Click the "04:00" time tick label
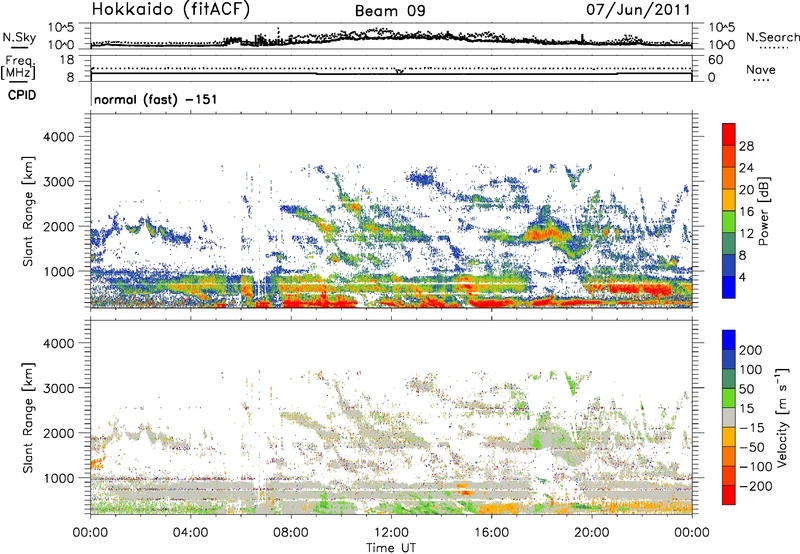Image resolution: width=800 pixels, height=554 pixels. (x=190, y=533)
